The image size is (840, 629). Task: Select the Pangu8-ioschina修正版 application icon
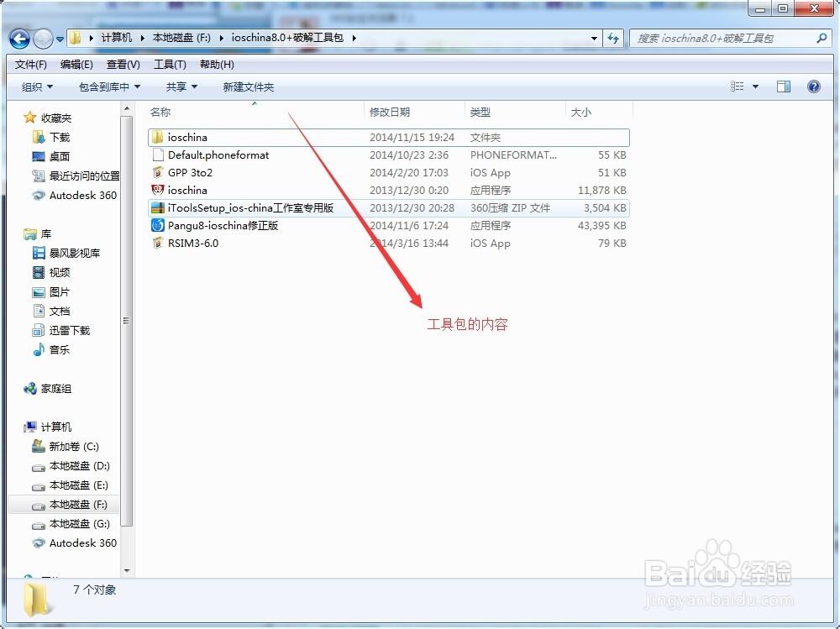click(158, 226)
